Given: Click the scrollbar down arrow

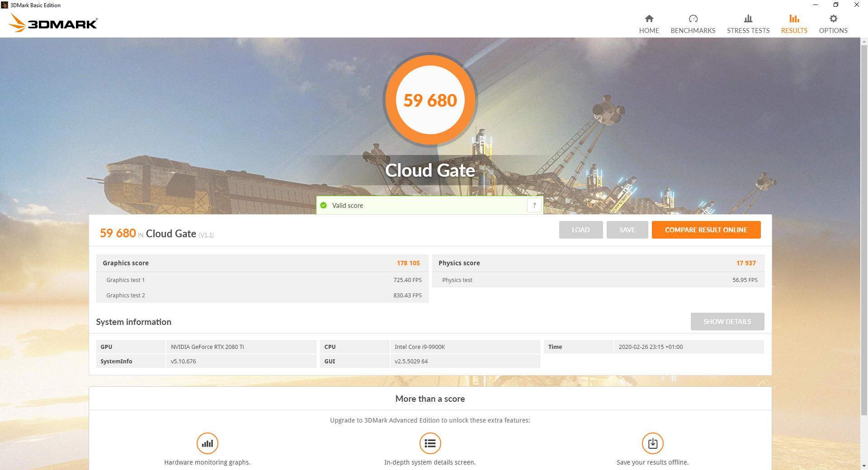Looking at the screenshot, I should point(864,466).
